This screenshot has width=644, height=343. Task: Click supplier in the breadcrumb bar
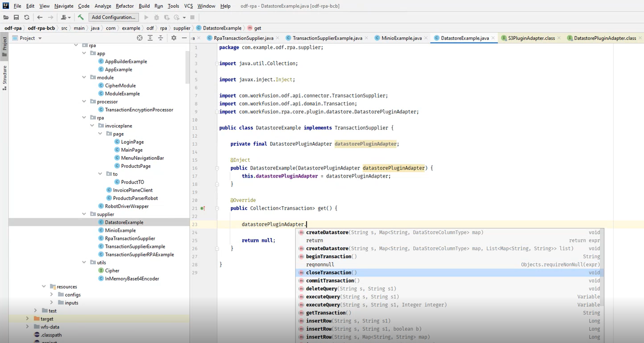tap(182, 28)
